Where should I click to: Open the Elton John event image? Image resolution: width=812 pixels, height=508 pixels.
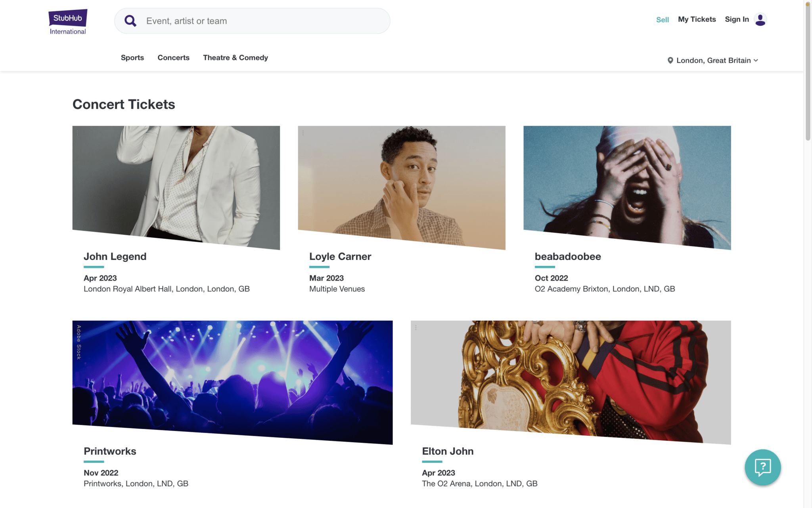click(571, 382)
